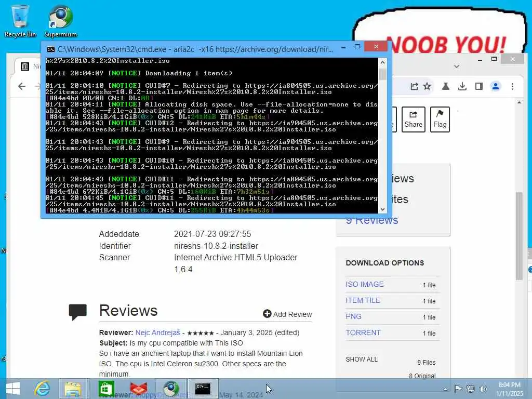
Task: Click the Flag button on archive page
Action: pyautogui.click(x=440, y=119)
